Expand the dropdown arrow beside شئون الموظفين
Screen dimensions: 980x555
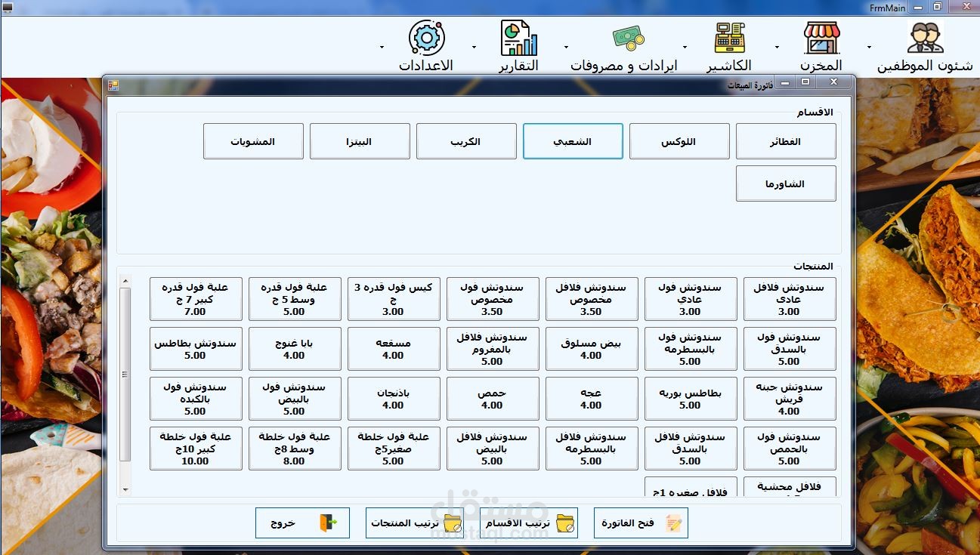tap(869, 47)
